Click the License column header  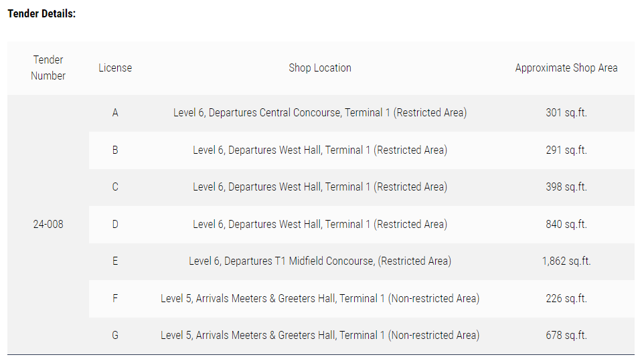point(115,68)
